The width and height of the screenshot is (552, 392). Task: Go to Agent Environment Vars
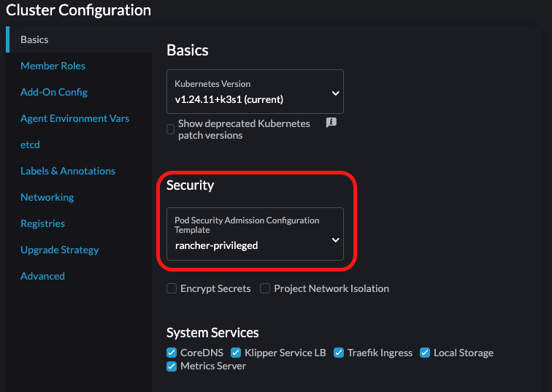coord(74,118)
